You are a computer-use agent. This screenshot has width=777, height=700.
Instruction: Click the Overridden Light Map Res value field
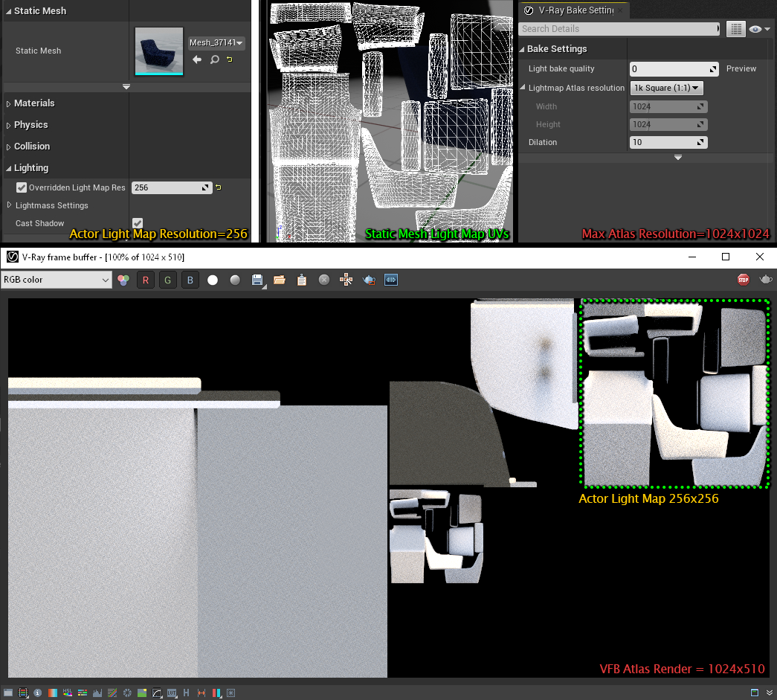pyautogui.click(x=172, y=187)
